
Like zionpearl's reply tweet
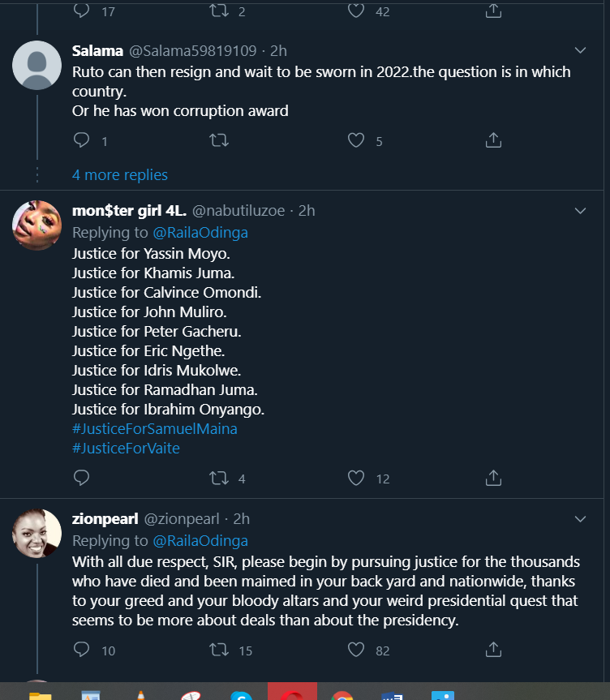[356, 650]
